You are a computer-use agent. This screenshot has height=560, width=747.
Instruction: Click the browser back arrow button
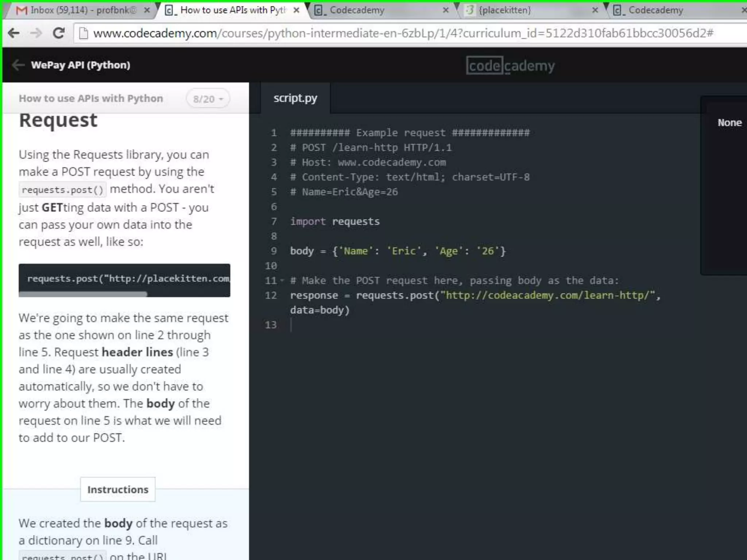pyautogui.click(x=13, y=33)
